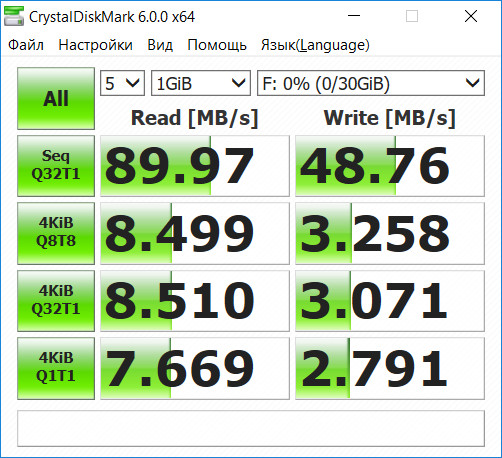This screenshot has width=502, height=458.
Task: Open the test count dropdown showing 5
Action: pyautogui.click(x=122, y=83)
